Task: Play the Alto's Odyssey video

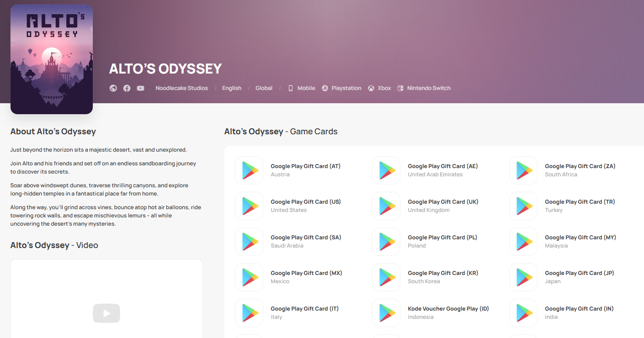Action: tap(106, 313)
